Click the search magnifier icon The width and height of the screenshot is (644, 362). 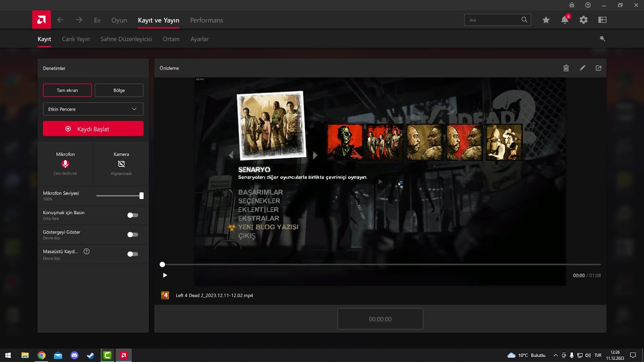tap(524, 20)
